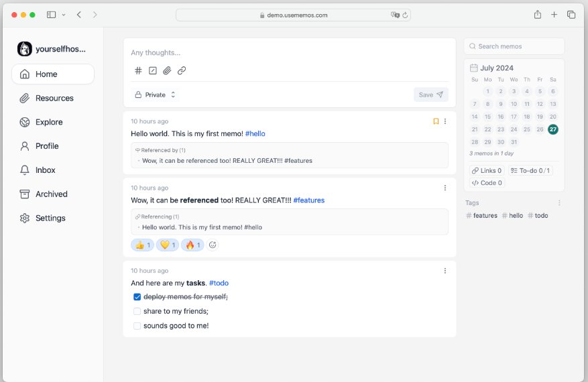Click the fire emoji reaction
The image size is (588, 382).
(192, 245)
